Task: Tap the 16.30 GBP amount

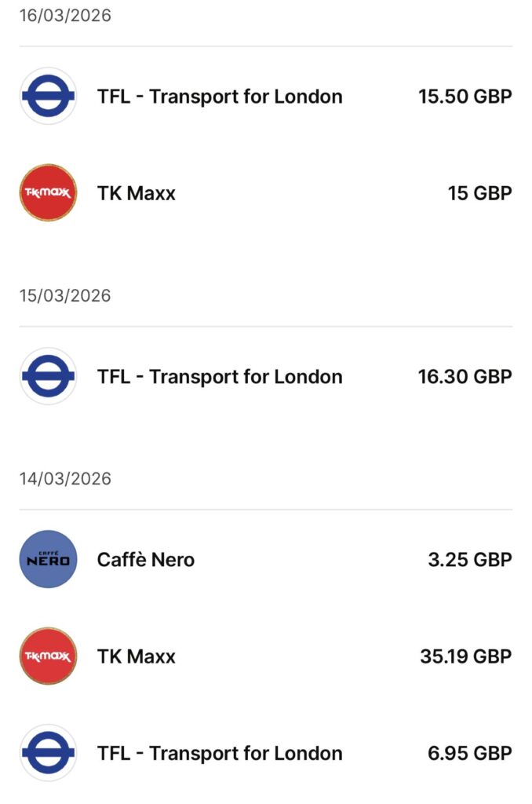Action: coord(465,377)
